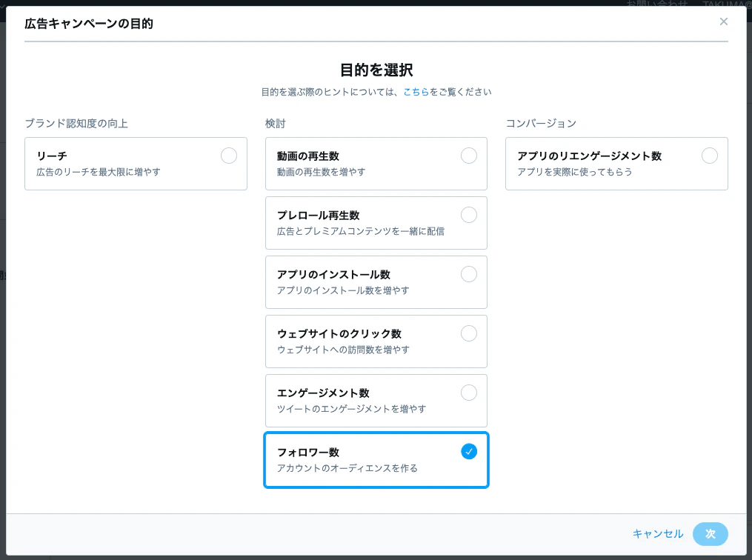
Task: Click the ツイートのエンゲージメントを増やす description text
Action: tap(351, 409)
